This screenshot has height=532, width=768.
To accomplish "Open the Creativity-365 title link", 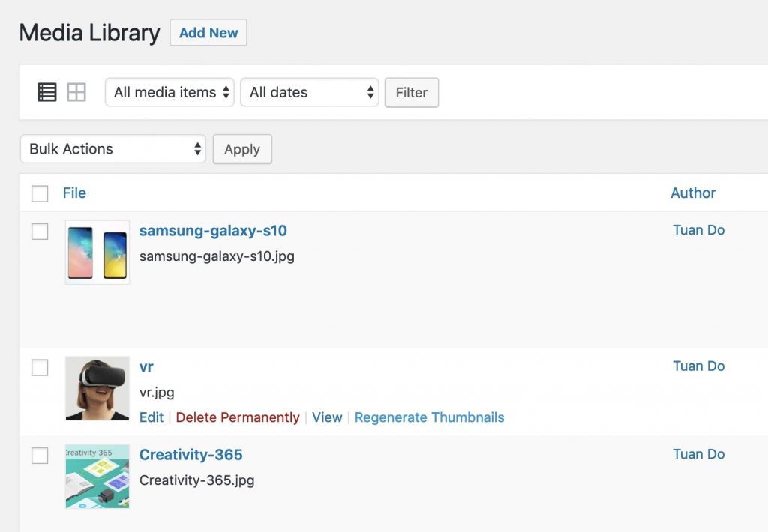I will 191,455.
